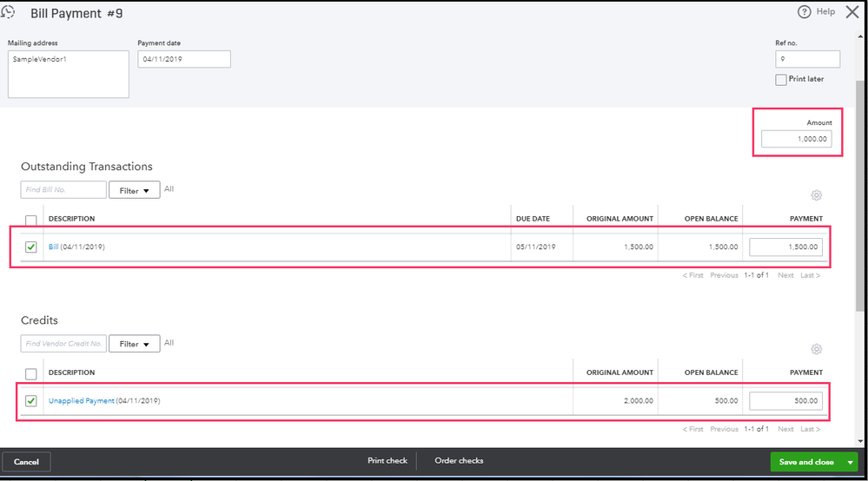The width and height of the screenshot is (868, 481).
Task: Click the Find Bill No. search box
Action: pos(63,189)
